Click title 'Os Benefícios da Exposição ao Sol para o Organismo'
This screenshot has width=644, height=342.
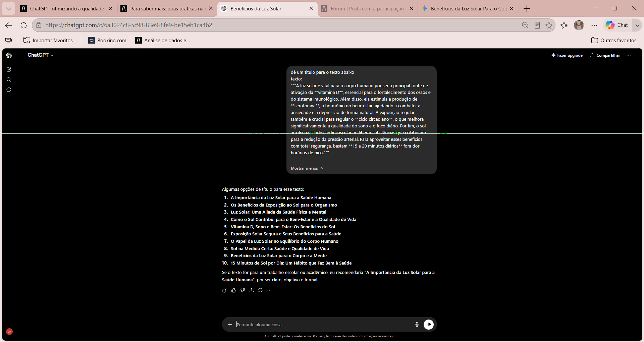coord(284,205)
